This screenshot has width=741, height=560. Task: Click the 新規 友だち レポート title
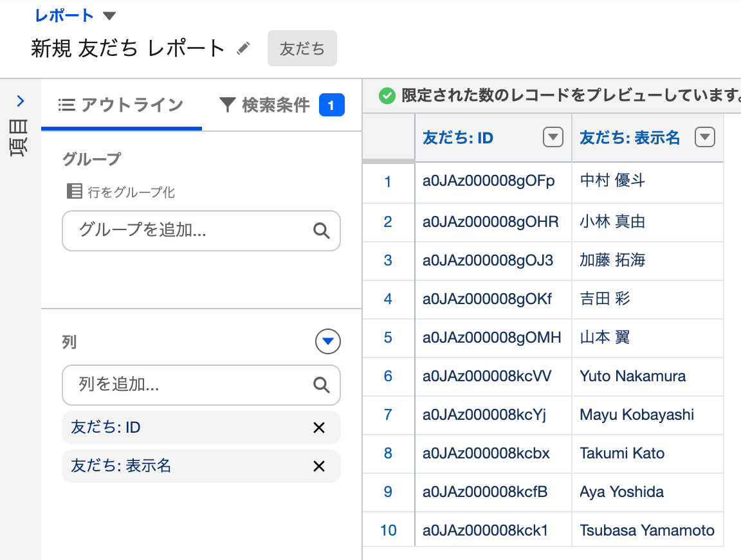127,48
